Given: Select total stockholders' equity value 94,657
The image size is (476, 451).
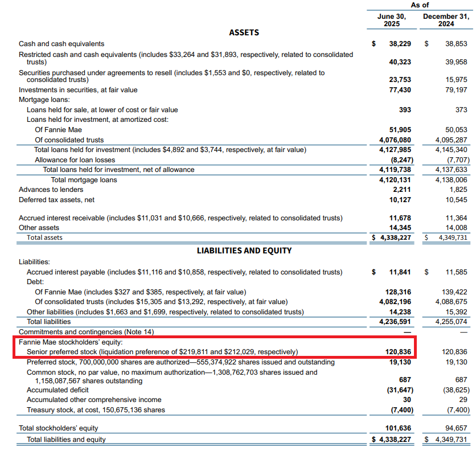Looking at the screenshot, I should 456,428.
